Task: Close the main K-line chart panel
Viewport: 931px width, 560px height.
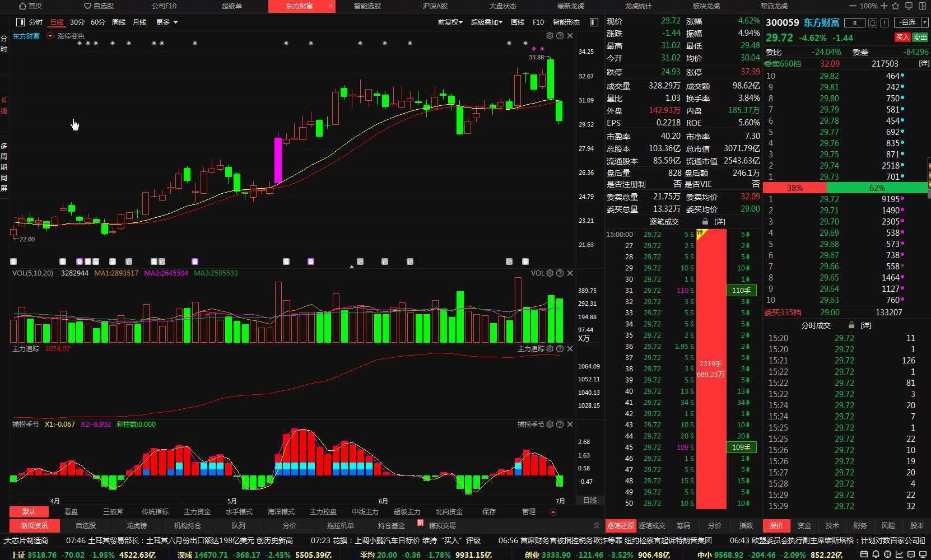Action: 570,36
